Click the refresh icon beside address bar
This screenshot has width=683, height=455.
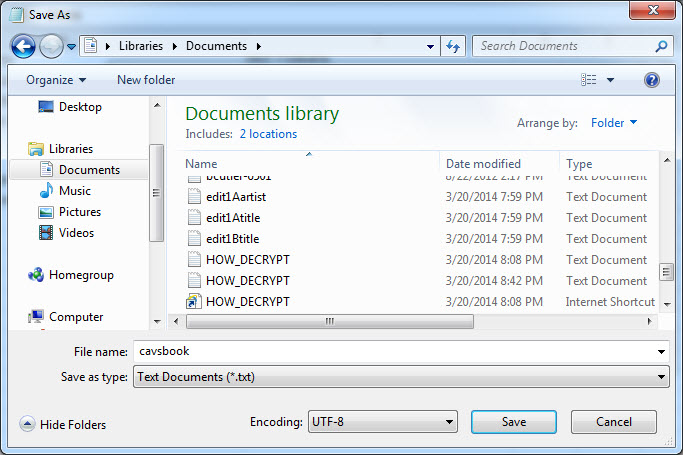pyautogui.click(x=454, y=46)
